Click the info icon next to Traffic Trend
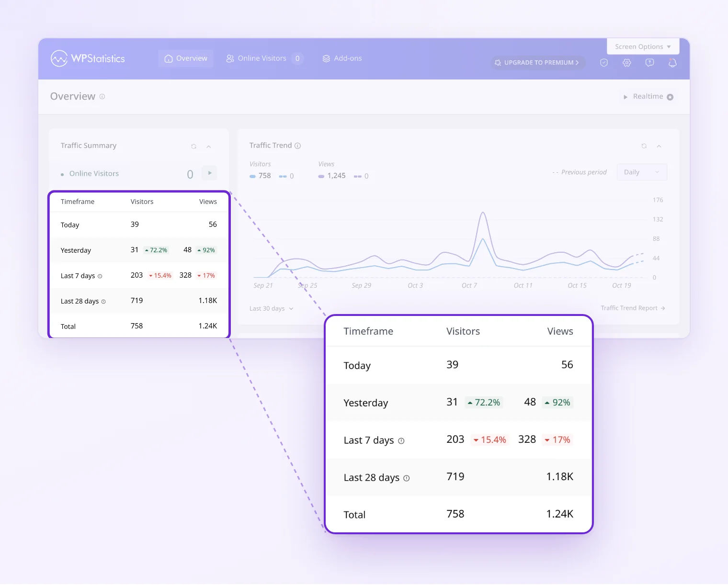 coord(297,146)
